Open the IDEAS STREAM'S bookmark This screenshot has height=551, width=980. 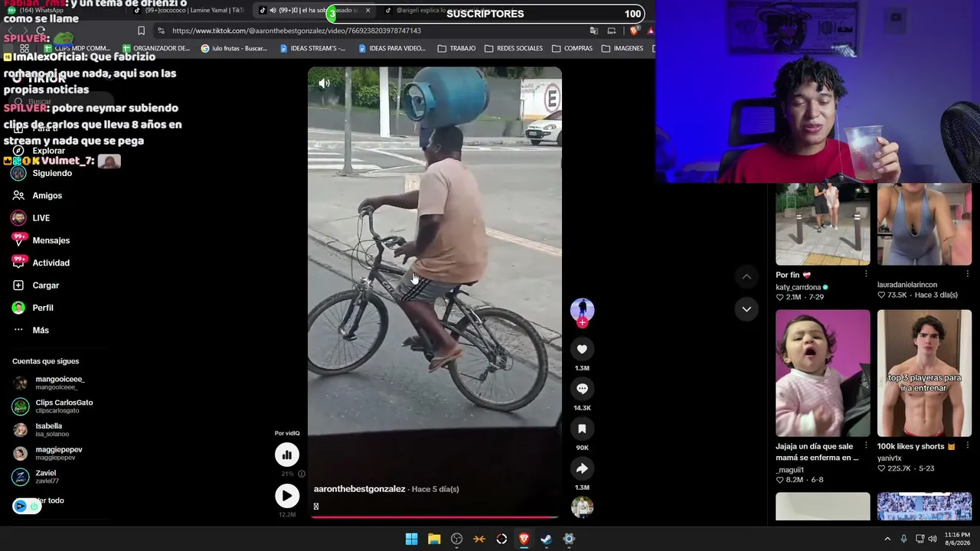[312, 48]
